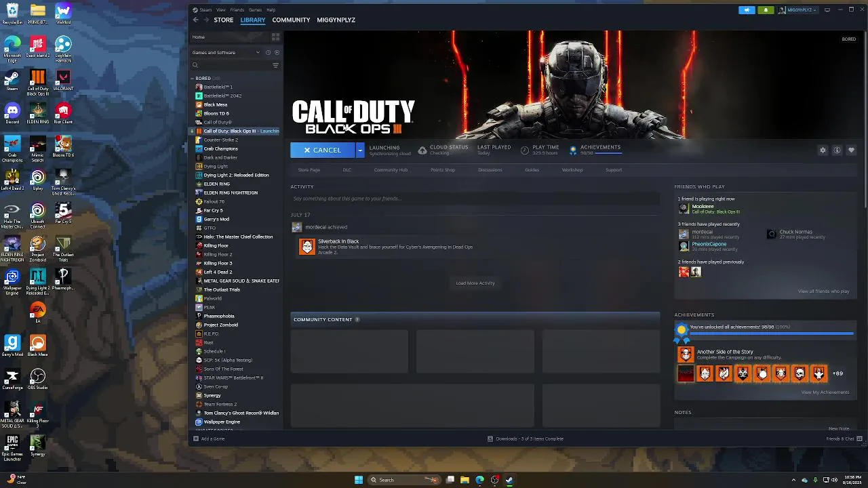Show hidden system tray icons chevron
Screen dimensions: 868x488
pyautogui.click(x=793, y=480)
